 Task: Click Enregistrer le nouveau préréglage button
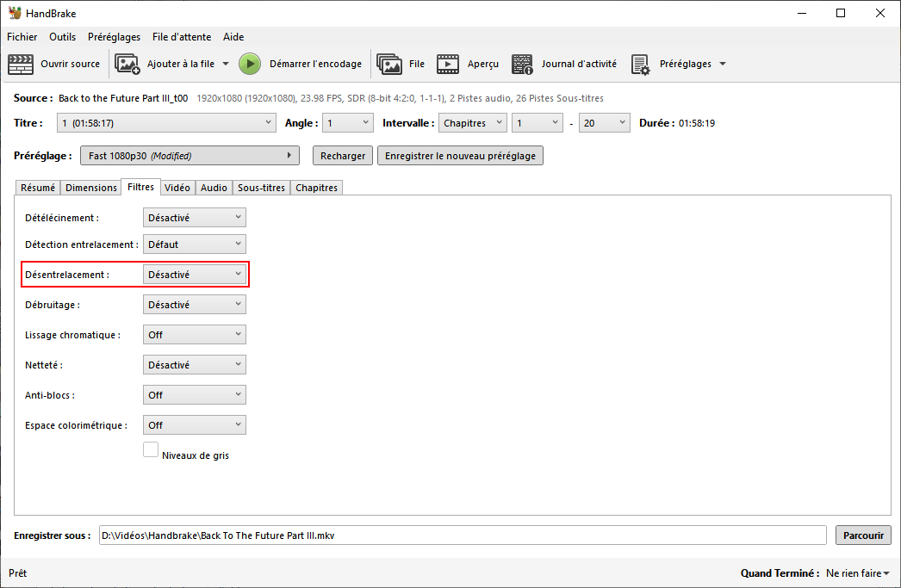(x=460, y=156)
